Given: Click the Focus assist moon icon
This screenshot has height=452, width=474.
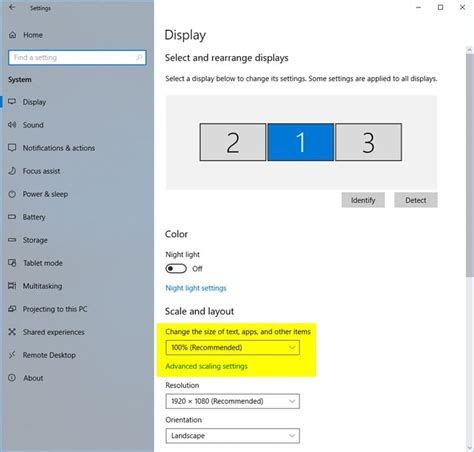Looking at the screenshot, I should coord(12,171).
